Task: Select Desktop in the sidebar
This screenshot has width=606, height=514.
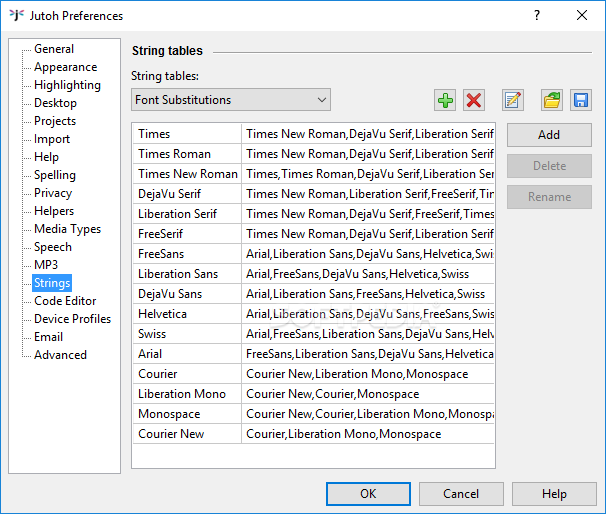Action: pyautogui.click(x=55, y=103)
